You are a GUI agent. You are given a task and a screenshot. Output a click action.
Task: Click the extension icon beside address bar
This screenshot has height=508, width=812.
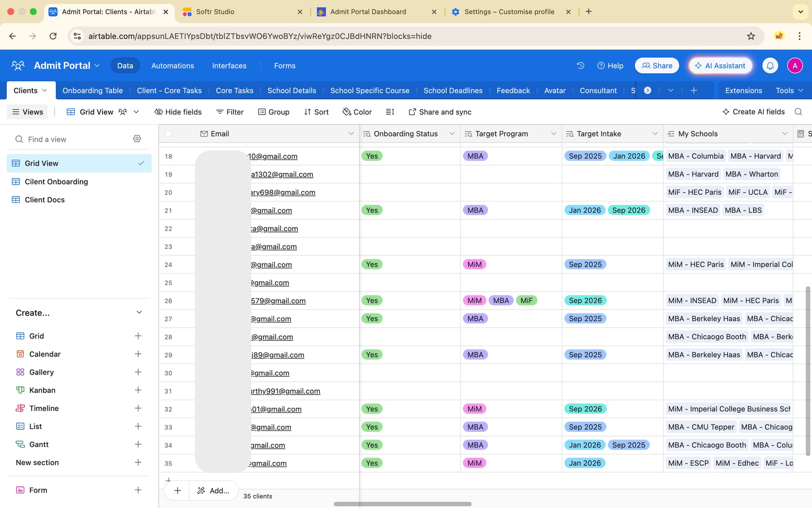779,36
